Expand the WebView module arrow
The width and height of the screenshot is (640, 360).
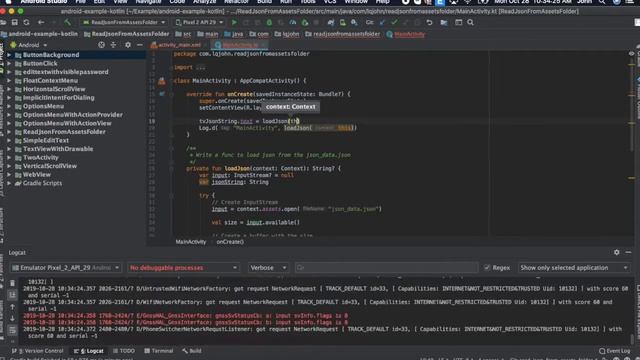[9, 175]
